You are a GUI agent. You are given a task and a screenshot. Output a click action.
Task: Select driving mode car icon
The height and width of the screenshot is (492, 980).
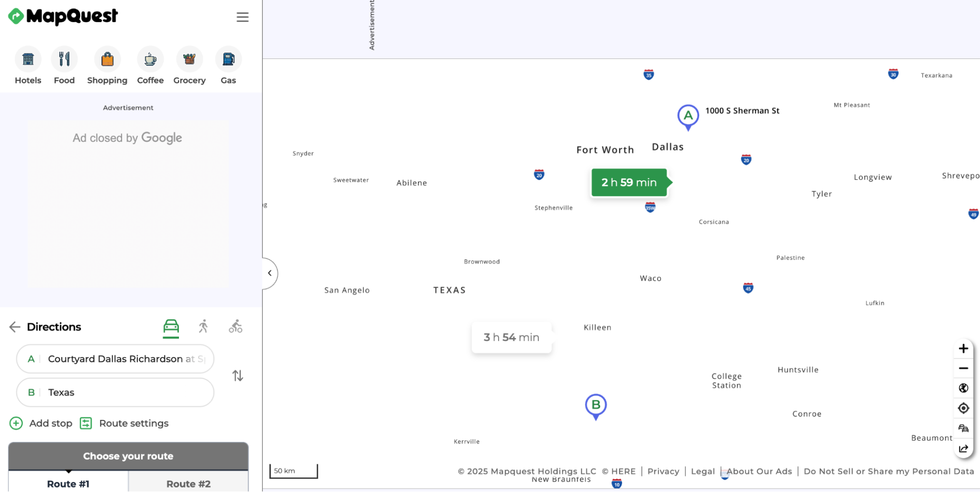coord(171,327)
